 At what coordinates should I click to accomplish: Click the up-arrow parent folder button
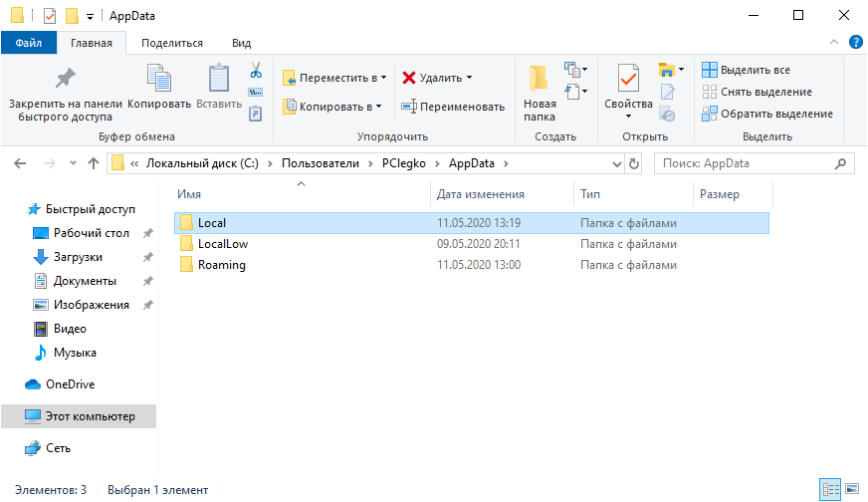[94, 163]
